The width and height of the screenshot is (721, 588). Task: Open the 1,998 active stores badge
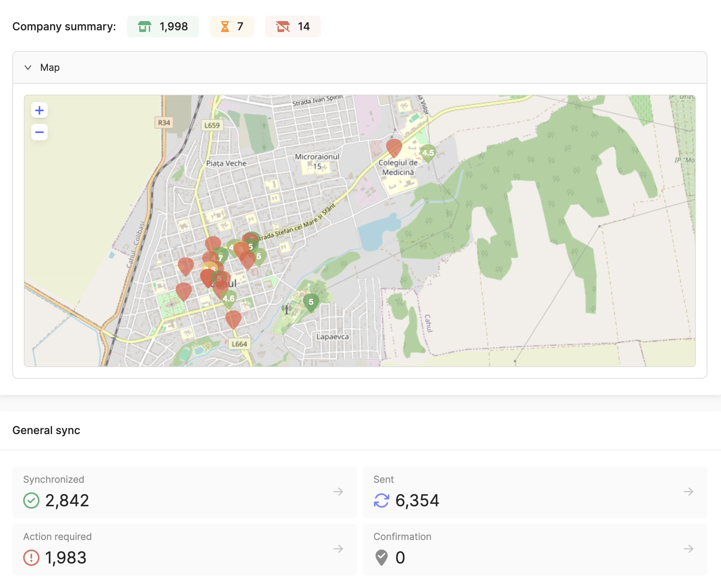click(x=163, y=27)
